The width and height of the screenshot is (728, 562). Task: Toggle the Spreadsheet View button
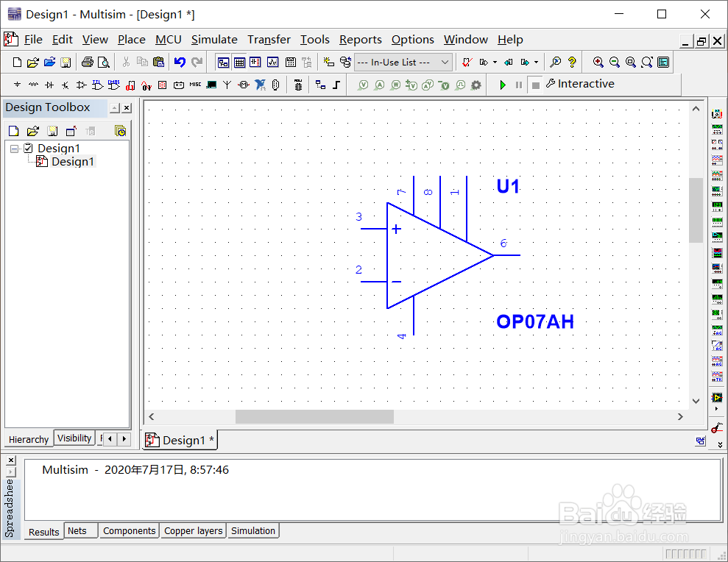[x=239, y=63]
